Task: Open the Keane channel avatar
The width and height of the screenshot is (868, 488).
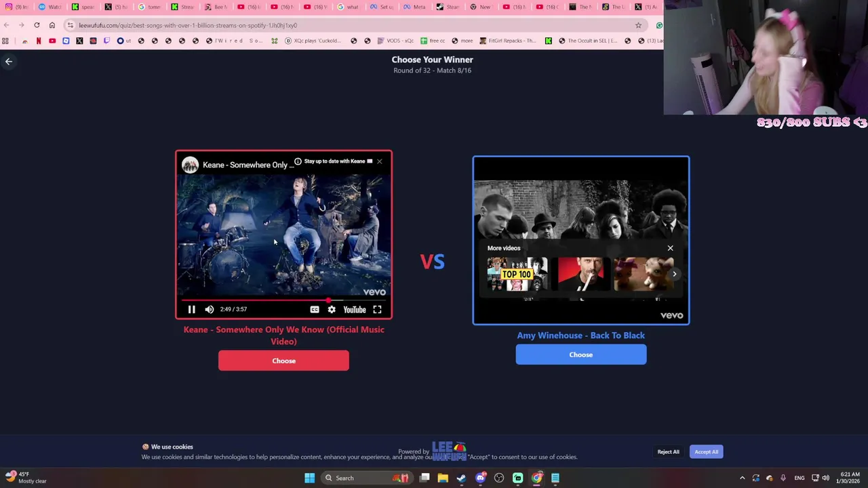Action: (x=190, y=165)
